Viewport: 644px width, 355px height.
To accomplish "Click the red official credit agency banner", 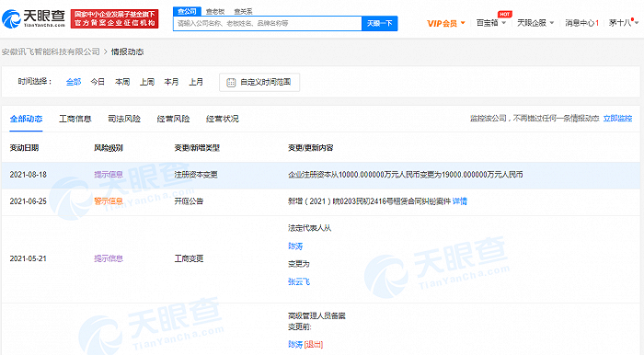I will tap(115, 19).
